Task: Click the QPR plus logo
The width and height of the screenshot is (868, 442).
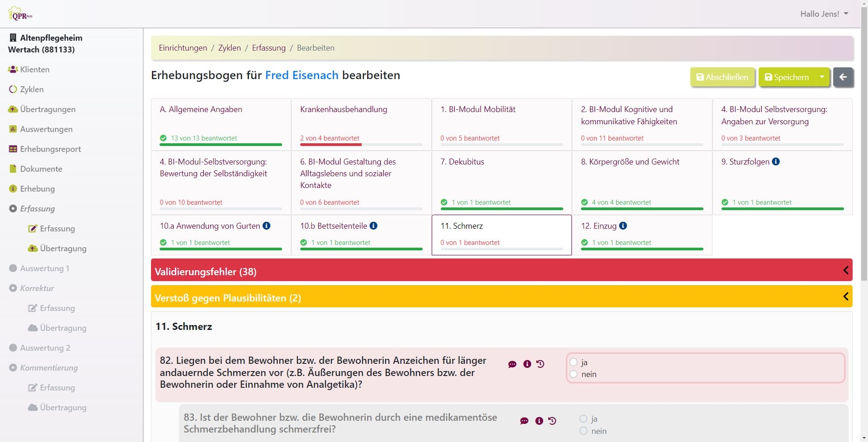Action: 21,14
